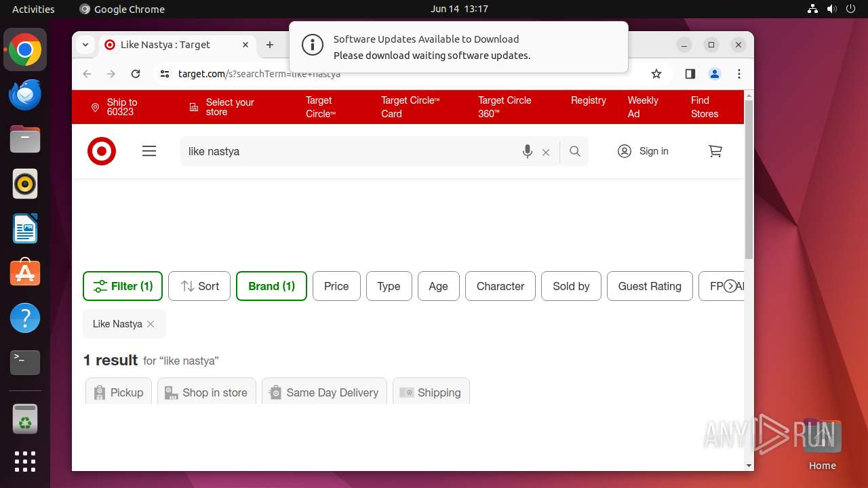Open Help from the dock
Screen dimensions: 868x488
point(25,318)
